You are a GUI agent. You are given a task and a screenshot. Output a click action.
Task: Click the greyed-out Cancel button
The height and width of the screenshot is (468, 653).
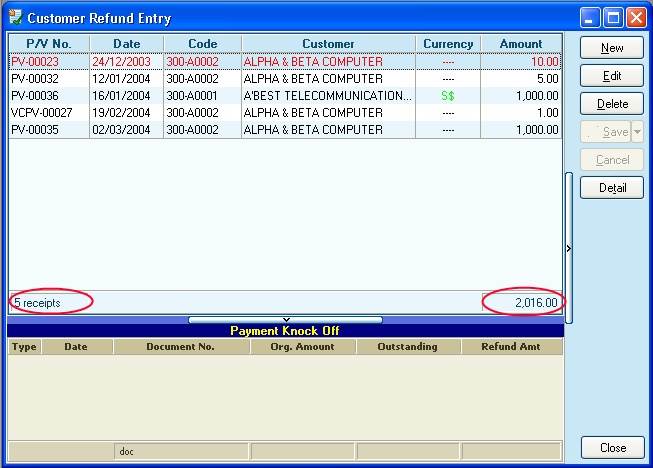[x=612, y=160]
